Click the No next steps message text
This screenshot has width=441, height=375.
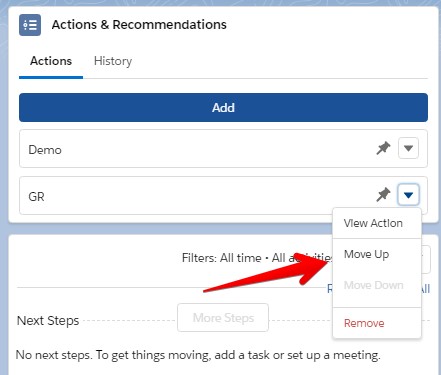click(x=198, y=355)
